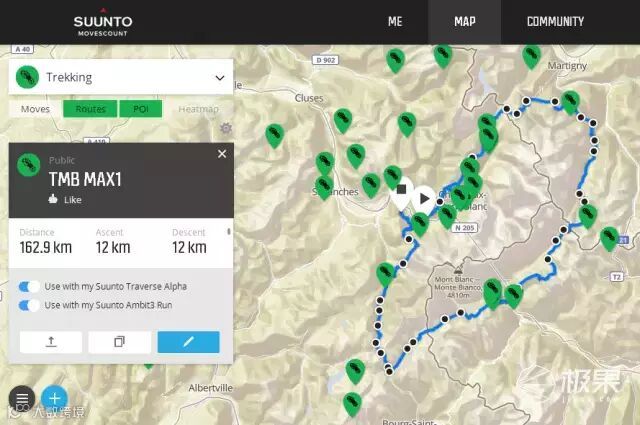Viewport: 640px width, 425px height.
Task: Open map settings gear
Action: point(226,128)
